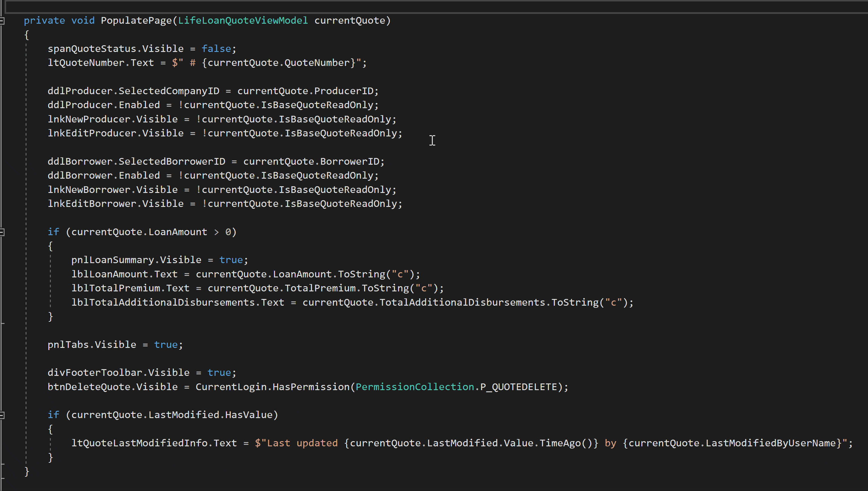
Task: Click lnkEditProducer identifier
Action: pyautogui.click(x=92, y=133)
